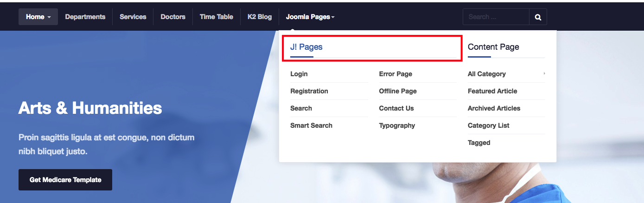
Task: Go to Contact Us
Action: (x=396, y=108)
